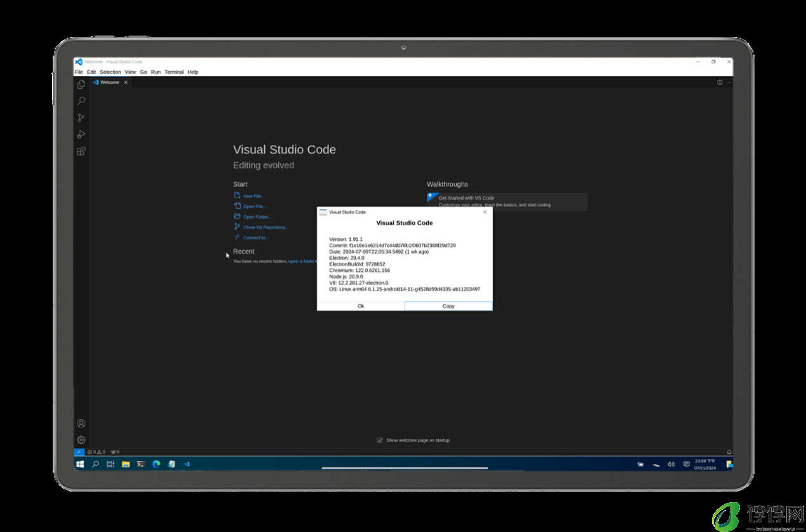Close the About dialog with the X
Screen dimensions: 806x532
click(485, 212)
